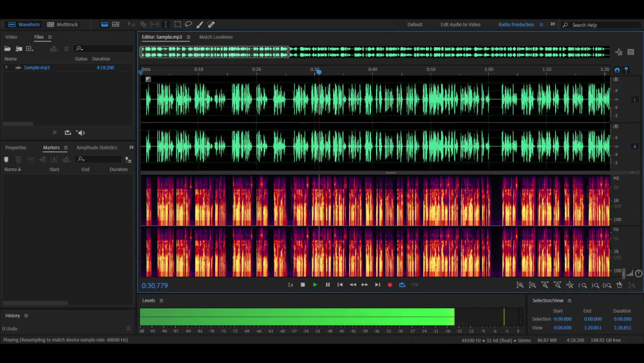The width and height of the screenshot is (644, 363).
Task: Stop playback with the Stop button
Action: [303, 284]
